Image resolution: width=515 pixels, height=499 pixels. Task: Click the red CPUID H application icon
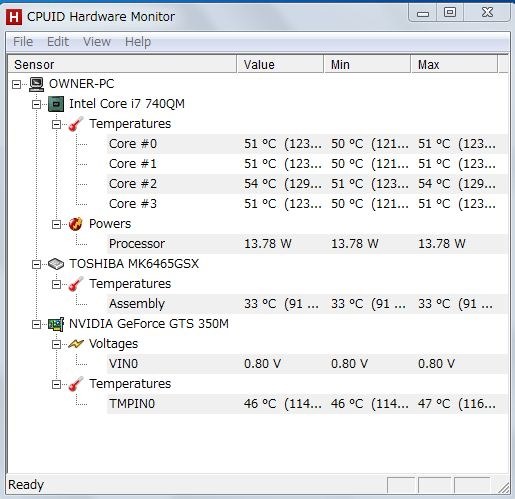(14, 17)
